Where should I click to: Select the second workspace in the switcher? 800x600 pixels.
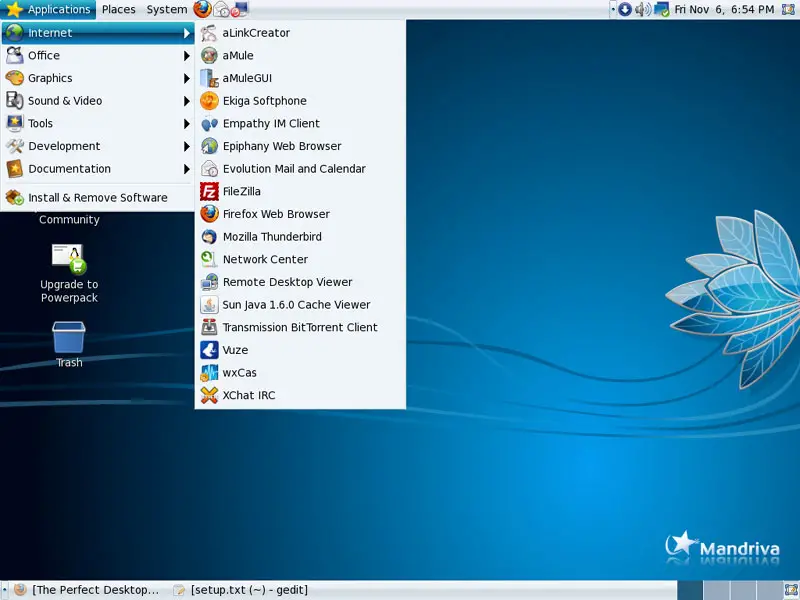(x=715, y=590)
